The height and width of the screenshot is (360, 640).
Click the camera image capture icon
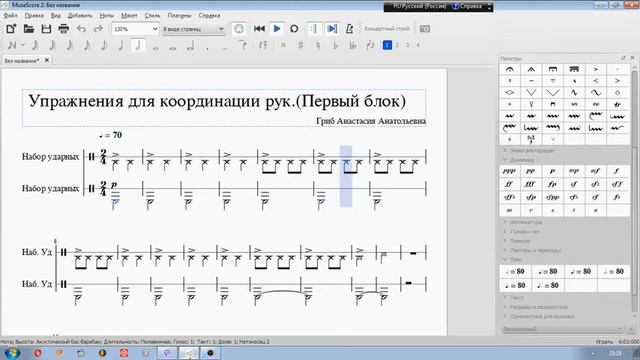(424, 29)
